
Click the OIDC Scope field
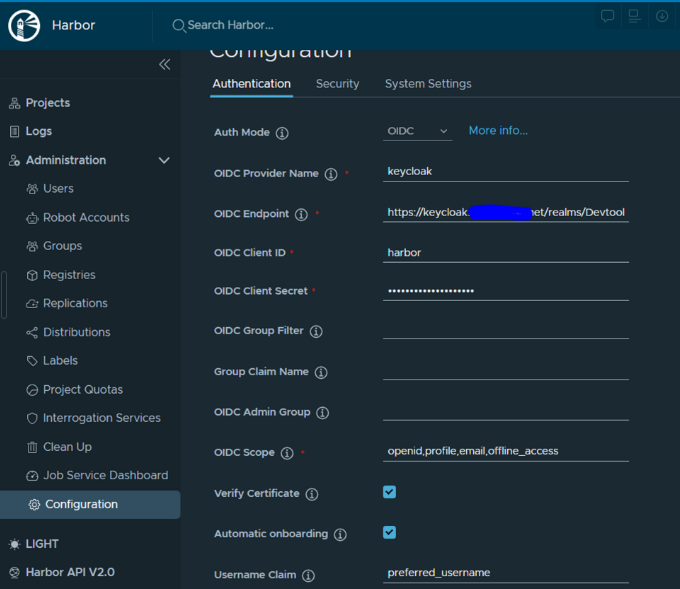[506, 452]
